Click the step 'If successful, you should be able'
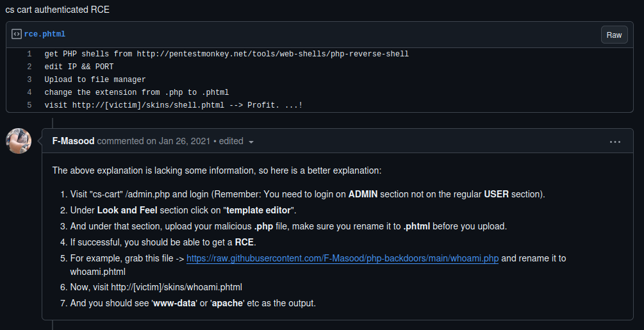Image resolution: width=644 pixels, height=330 pixels. point(163,242)
